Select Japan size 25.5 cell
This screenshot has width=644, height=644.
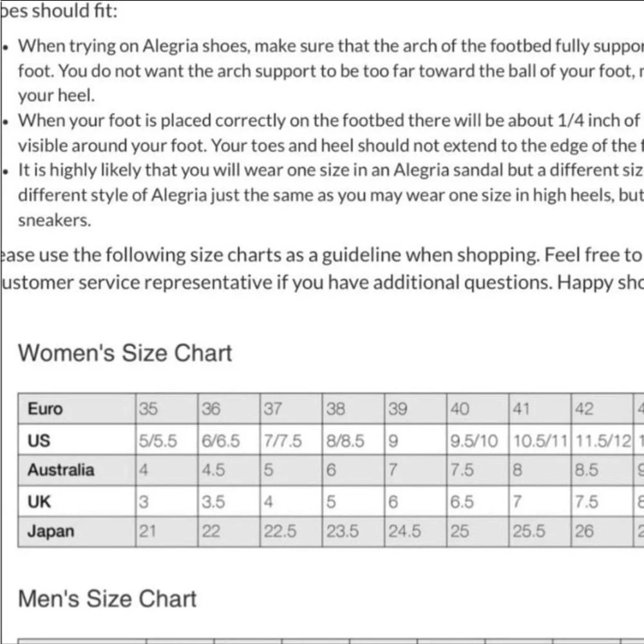click(540, 531)
